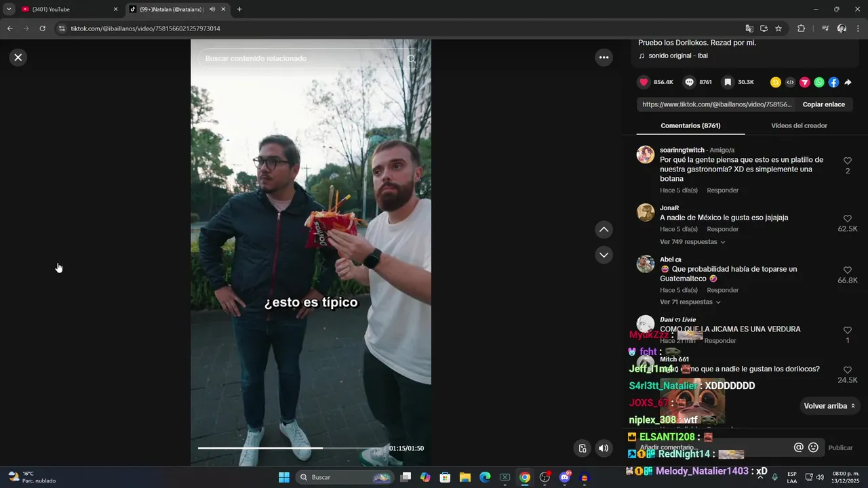Open Chrome media controls icon
Screen dimensions: 868x488
click(x=825, y=28)
